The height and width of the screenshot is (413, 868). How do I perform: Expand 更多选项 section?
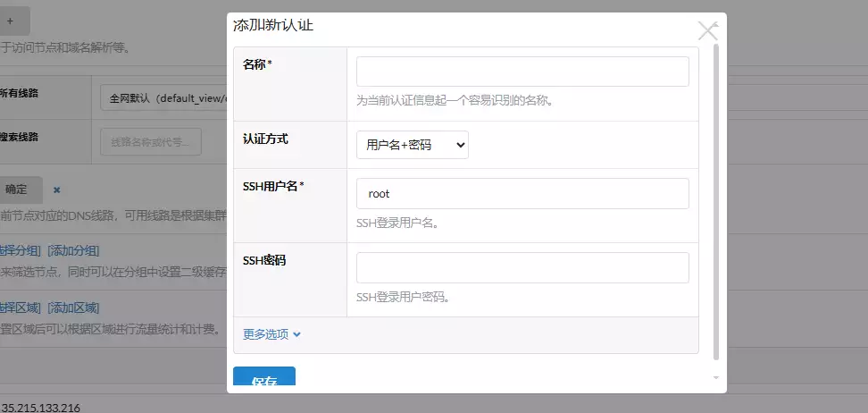point(272,334)
